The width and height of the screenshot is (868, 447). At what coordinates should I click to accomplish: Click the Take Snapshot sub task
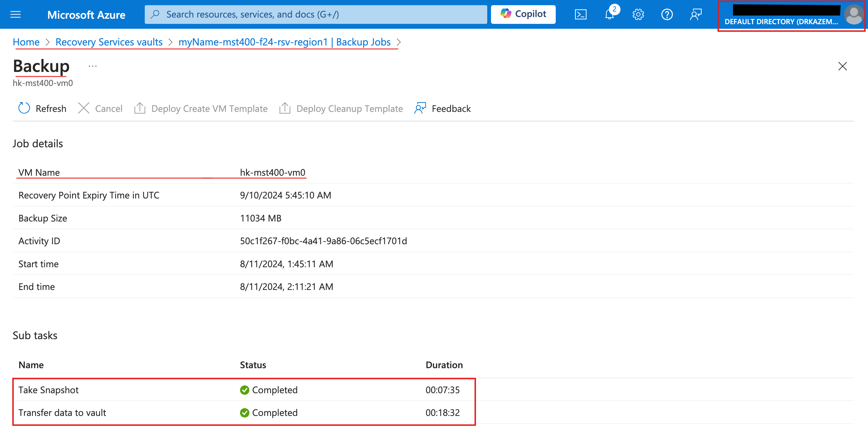click(x=49, y=390)
